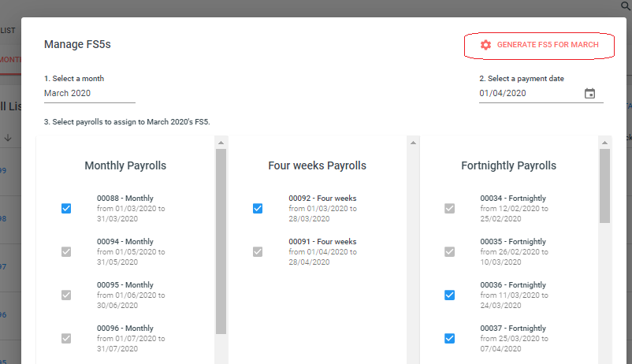Click the Fortnightly Payrolls scrollbar thumb

[604, 186]
